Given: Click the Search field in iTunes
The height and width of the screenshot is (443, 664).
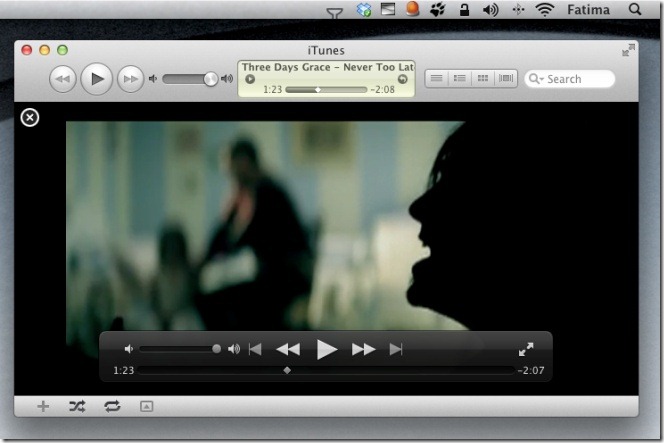Looking at the screenshot, I should (570, 79).
